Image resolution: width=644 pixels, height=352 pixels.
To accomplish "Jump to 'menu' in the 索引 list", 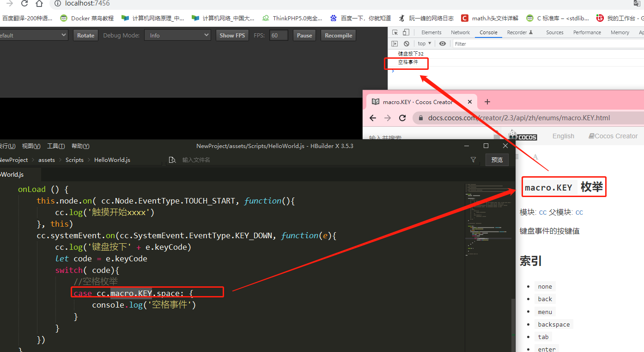I will pos(545,312).
